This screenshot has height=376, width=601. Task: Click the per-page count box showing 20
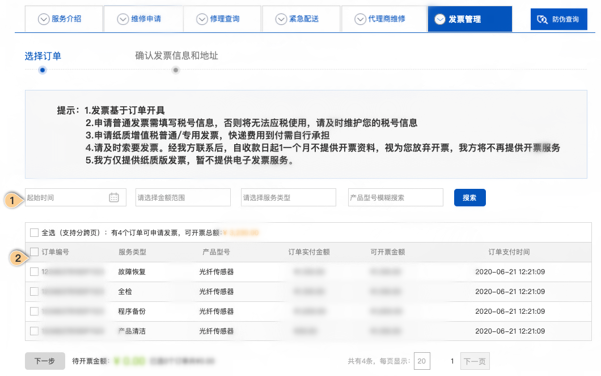[422, 361]
